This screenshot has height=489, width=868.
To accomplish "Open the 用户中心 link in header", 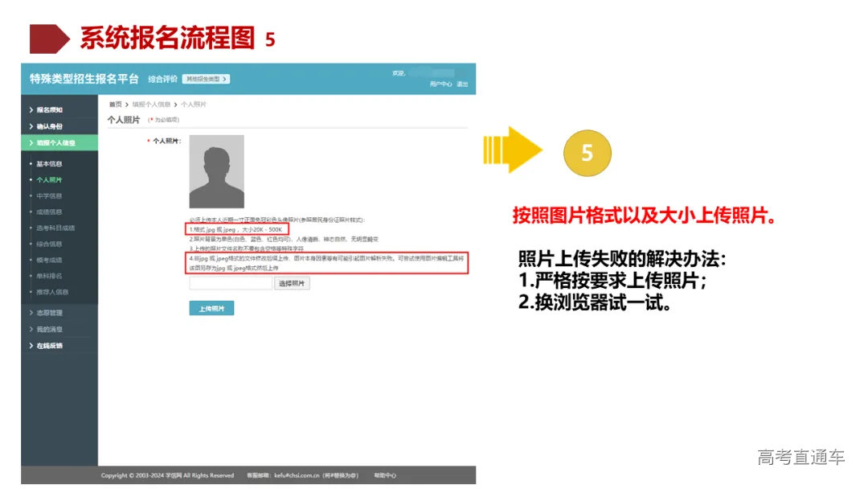I will 440,84.
